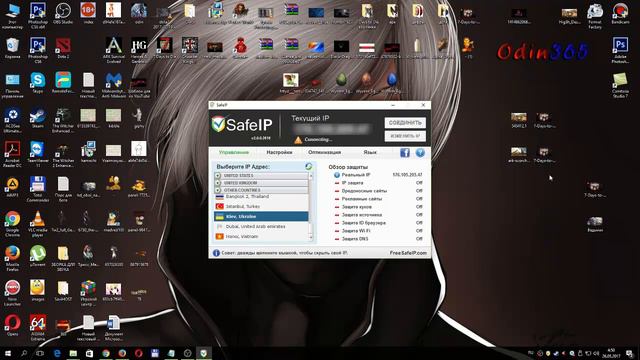Open the Корзина recycle bin icon
This screenshot has height=360, width=640.
pyautogui.click(x=12, y=48)
